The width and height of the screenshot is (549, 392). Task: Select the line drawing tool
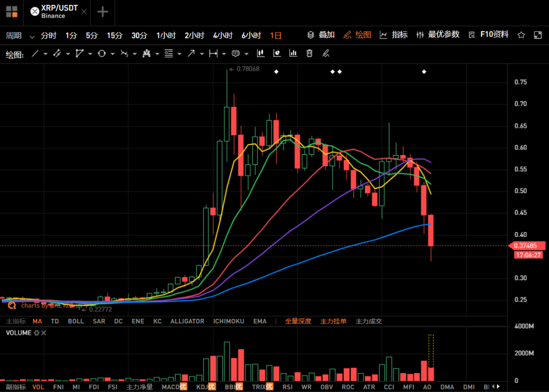35,53
